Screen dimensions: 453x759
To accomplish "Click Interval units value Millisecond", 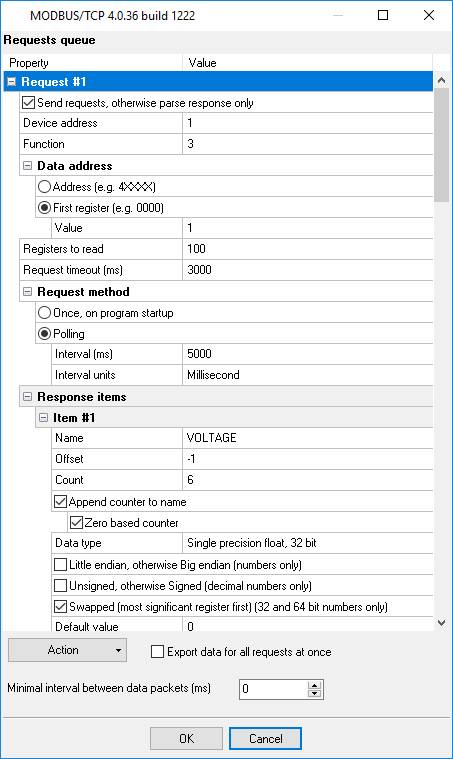I will [308, 375].
